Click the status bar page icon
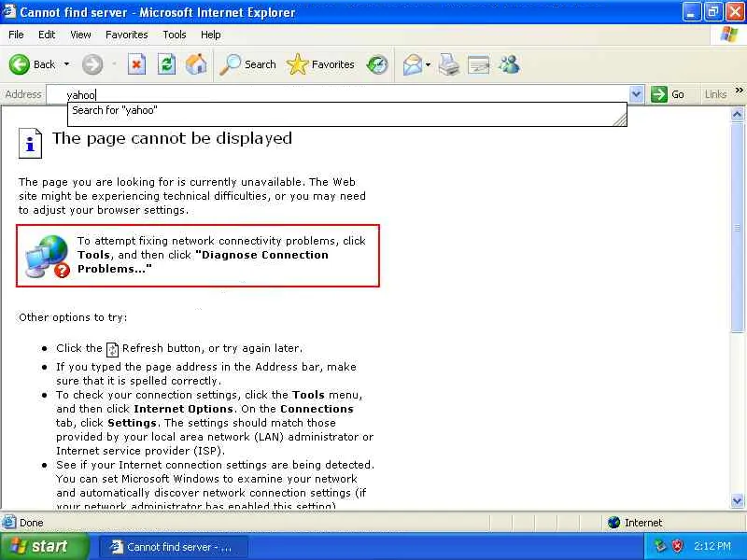Screen dimensions: 747x560 click(x=9, y=523)
